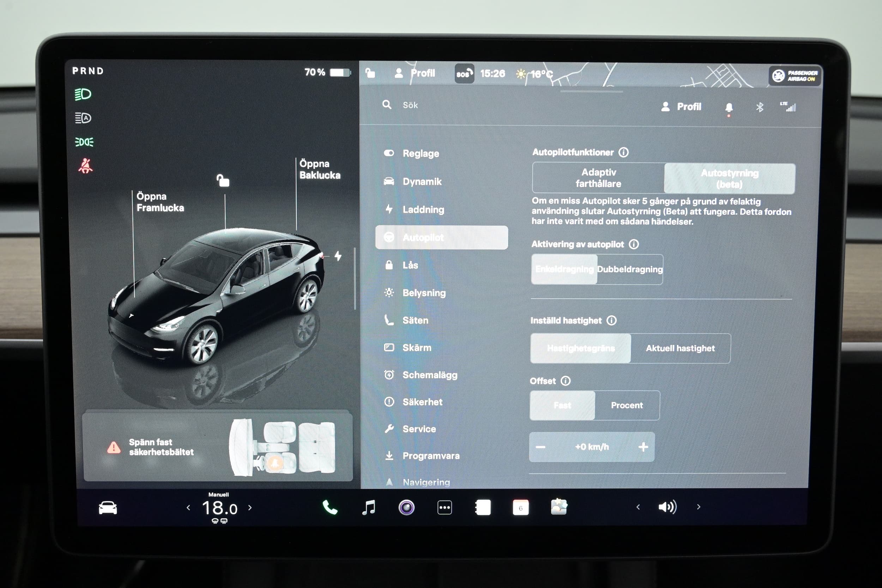Select Procent offset option
This screenshot has height=588, width=882.
click(627, 405)
